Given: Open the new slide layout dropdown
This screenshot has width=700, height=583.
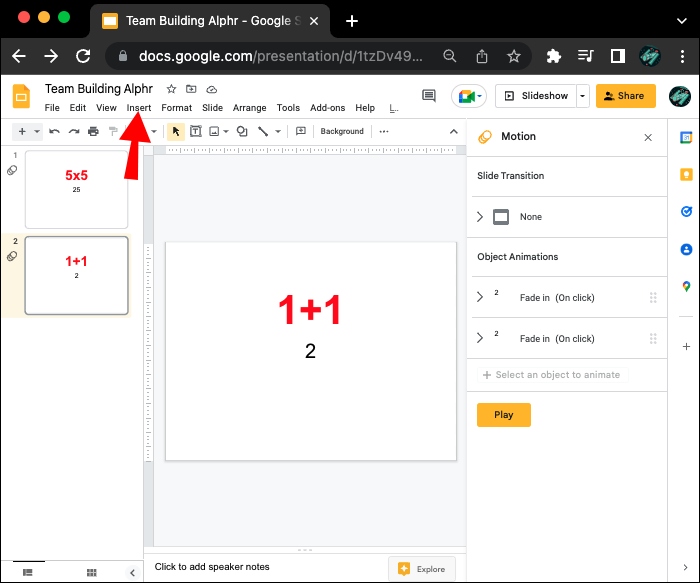Looking at the screenshot, I should pos(37,131).
